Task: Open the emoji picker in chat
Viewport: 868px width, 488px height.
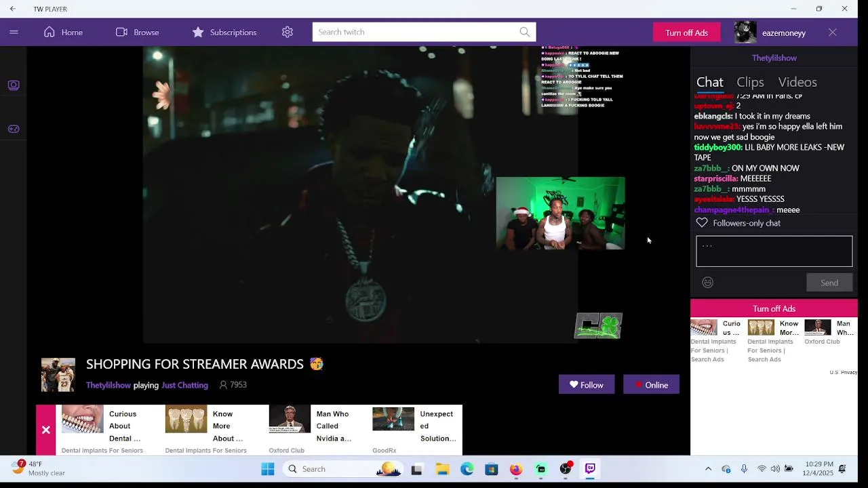Action: 707,283
